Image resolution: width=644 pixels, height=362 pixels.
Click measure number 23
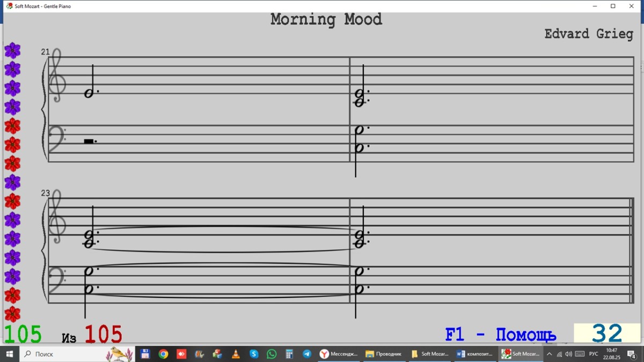[45, 193]
